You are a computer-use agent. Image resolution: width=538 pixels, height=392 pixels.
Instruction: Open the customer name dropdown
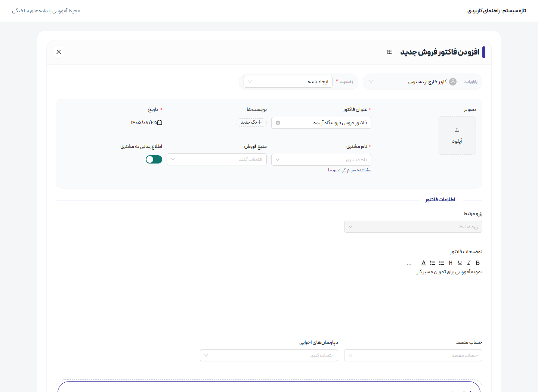tap(321, 160)
